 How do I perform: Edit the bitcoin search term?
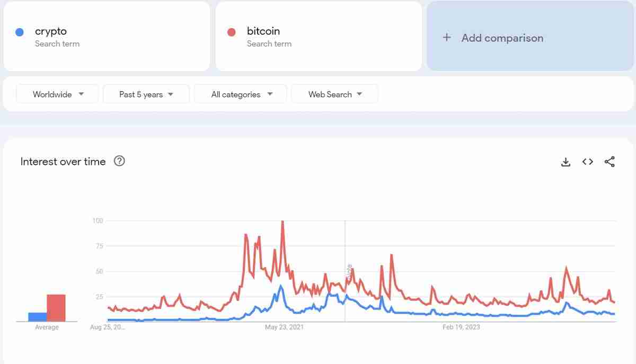[x=263, y=31]
